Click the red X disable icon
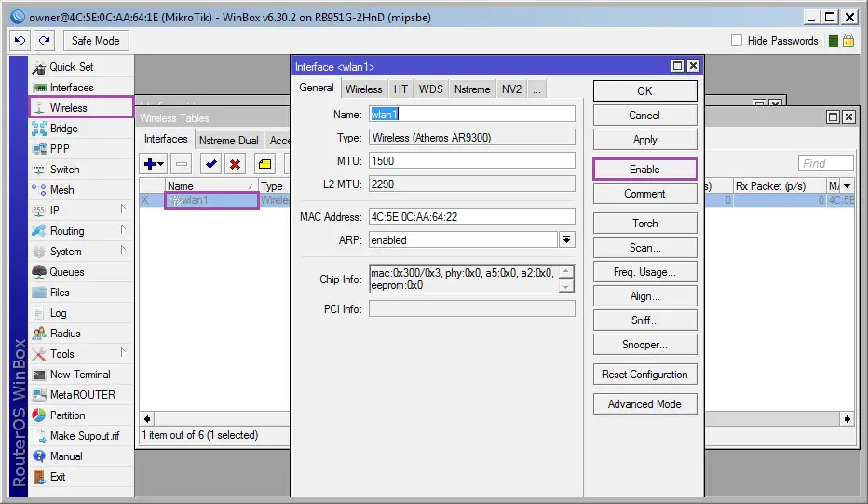This screenshot has width=868, height=504. click(236, 164)
